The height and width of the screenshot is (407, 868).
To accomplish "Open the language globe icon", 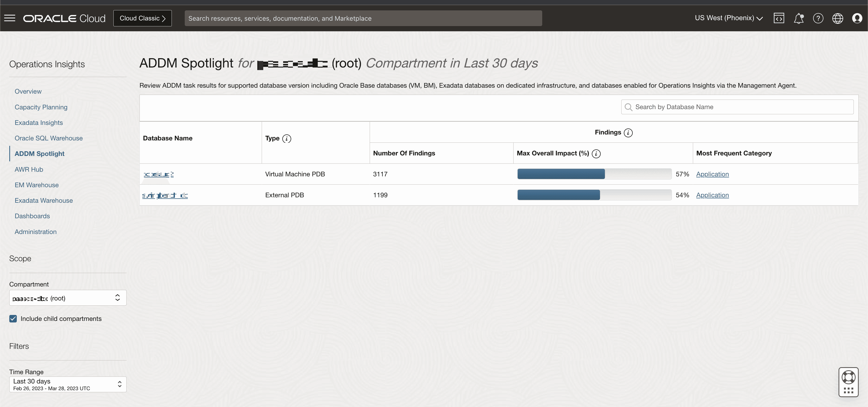I will pyautogui.click(x=838, y=18).
